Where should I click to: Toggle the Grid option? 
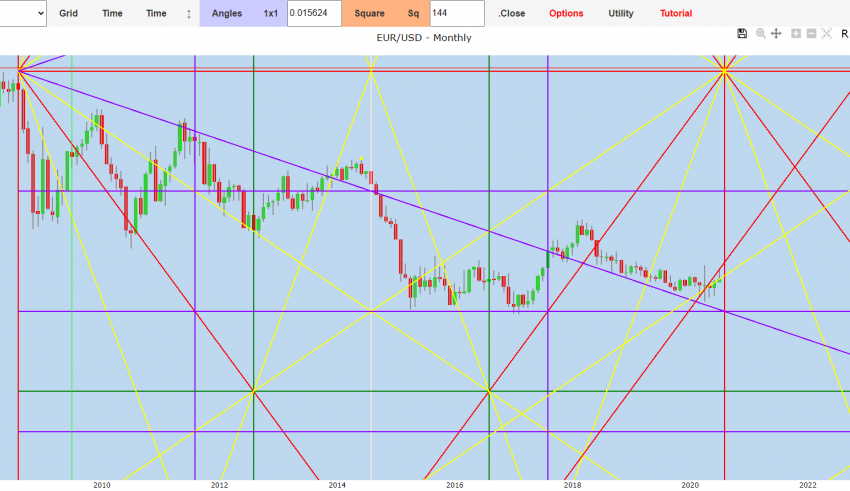point(68,13)
